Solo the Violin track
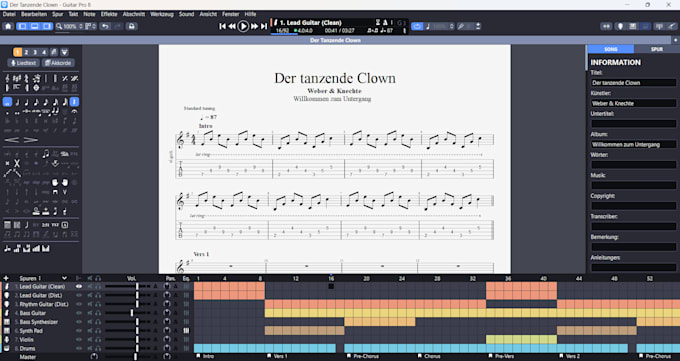 (98, 339)
